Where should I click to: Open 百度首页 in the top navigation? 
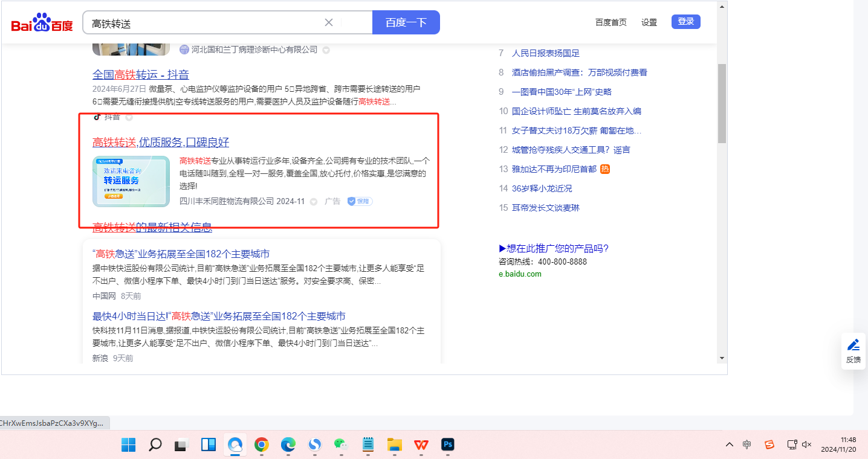click(x=611, y=22)
